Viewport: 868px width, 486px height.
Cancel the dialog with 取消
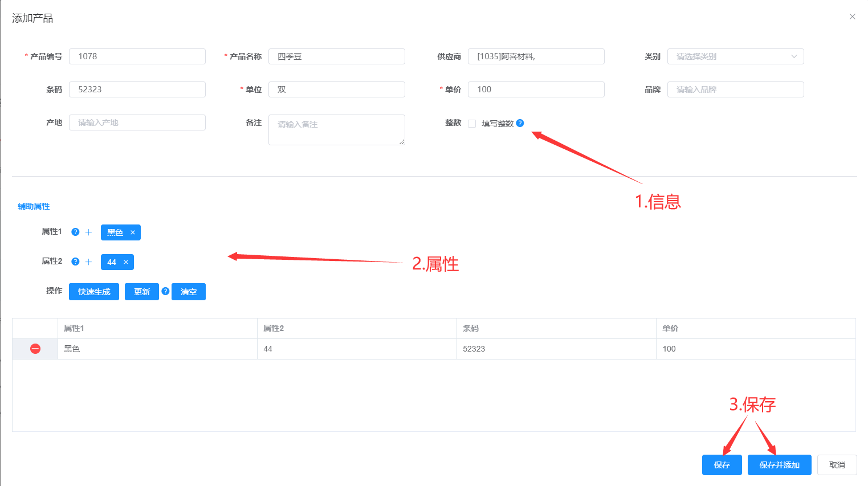pyautogui.click(x=837, y=465)
